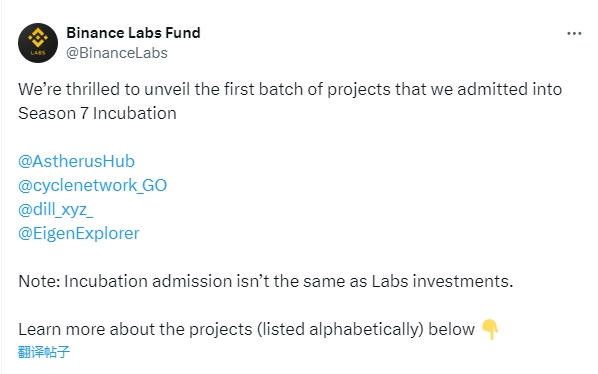Open the three-dot more options menu
The height and width of the screenshot is (374, 598).
[x=574, y=34]
